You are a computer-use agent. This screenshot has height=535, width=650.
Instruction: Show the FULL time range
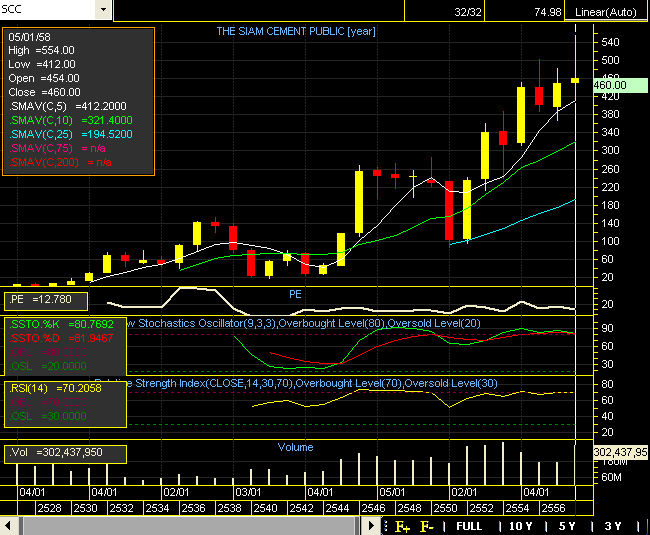pyautogui.click(x=469, y=526)
